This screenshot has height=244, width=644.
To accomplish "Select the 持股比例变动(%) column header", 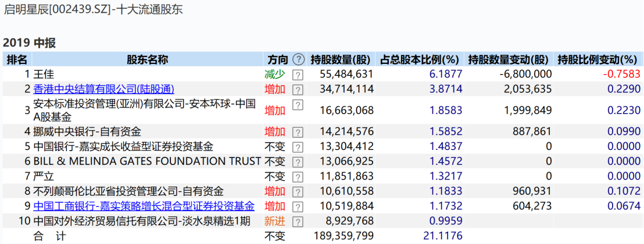I will (x=598, y=59).
